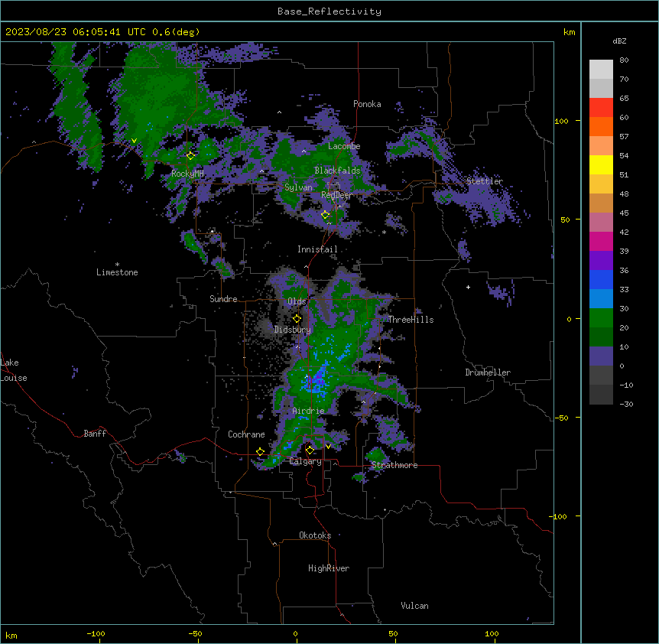Screen dimensions: 659x644
Task: Click the asterisk marker above Limestone
Action: click(117, 265)
